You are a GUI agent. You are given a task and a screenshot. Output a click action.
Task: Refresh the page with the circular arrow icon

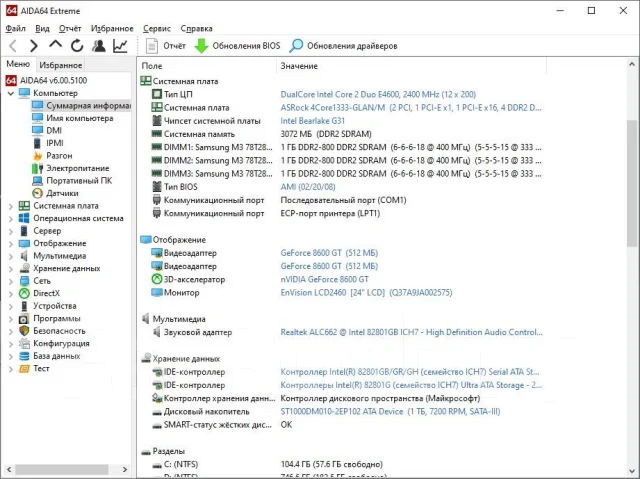(x=77, y=46)
